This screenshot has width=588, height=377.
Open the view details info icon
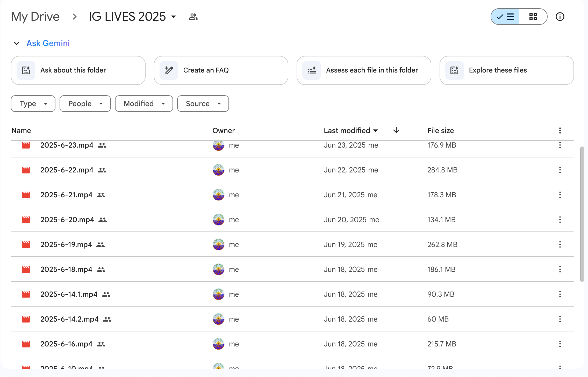(x=560, y=17)
